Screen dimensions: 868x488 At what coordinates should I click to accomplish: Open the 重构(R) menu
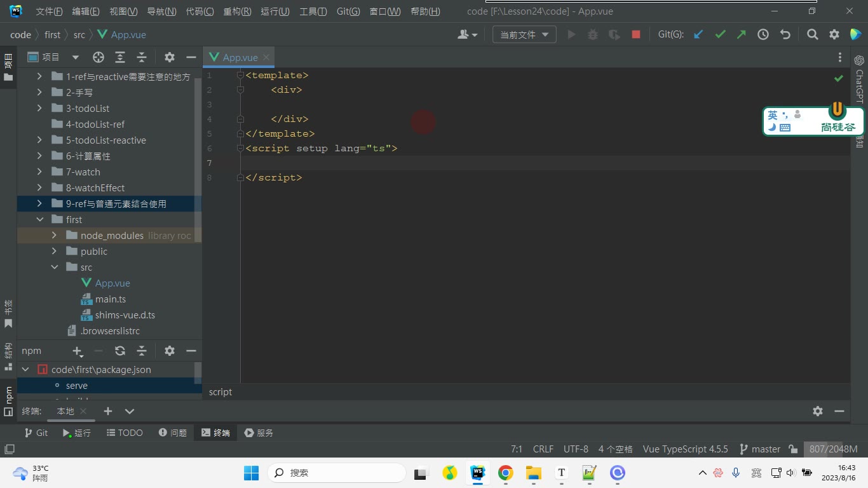coord(237,11)
